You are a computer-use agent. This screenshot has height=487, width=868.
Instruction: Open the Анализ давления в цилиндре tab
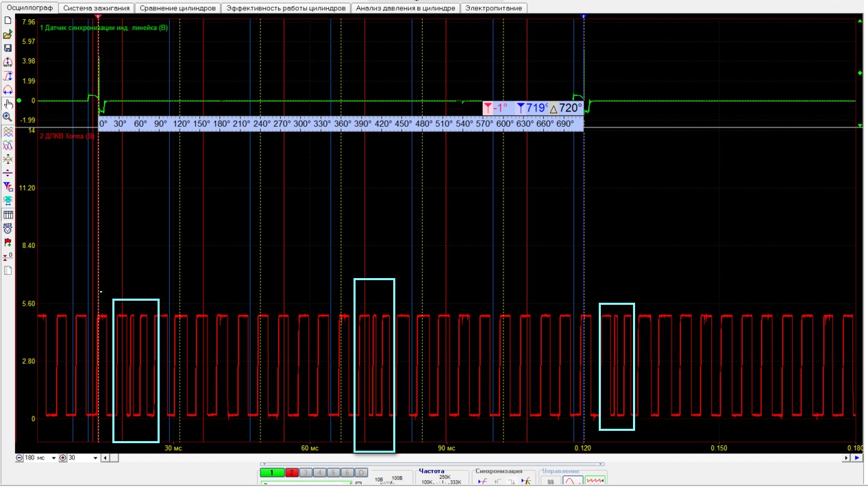(406, 8)
